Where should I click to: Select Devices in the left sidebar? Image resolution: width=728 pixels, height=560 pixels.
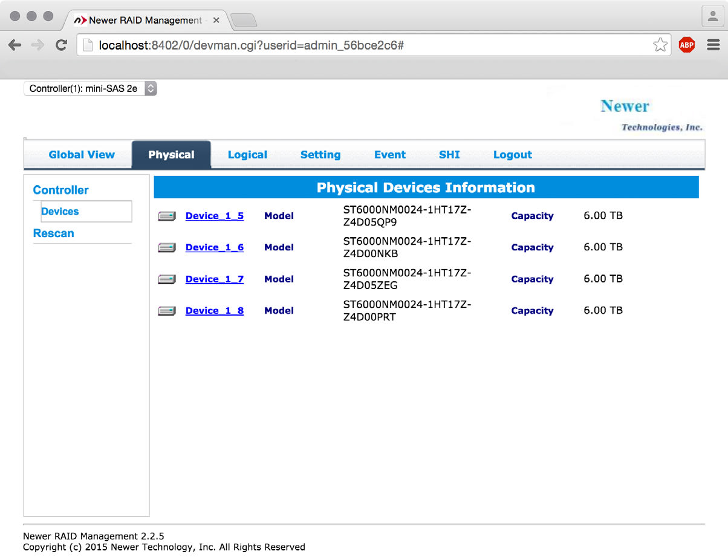(60, 212)
